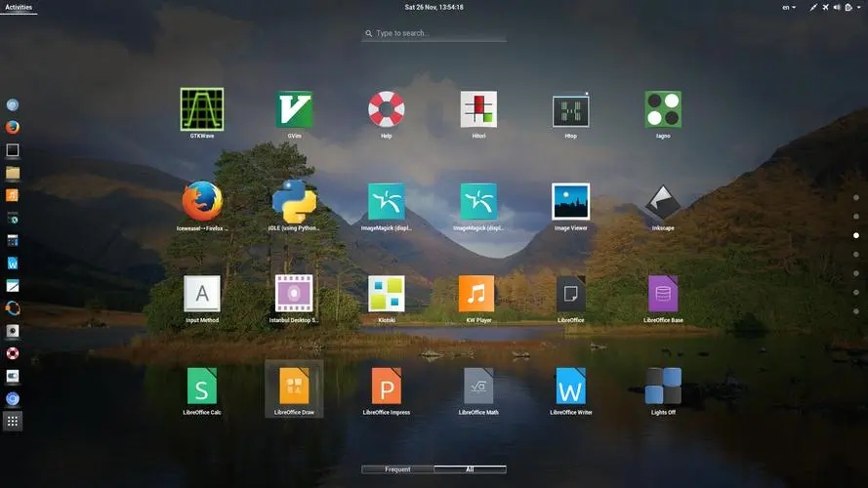Launch Htop process monitor

point(571,110)
